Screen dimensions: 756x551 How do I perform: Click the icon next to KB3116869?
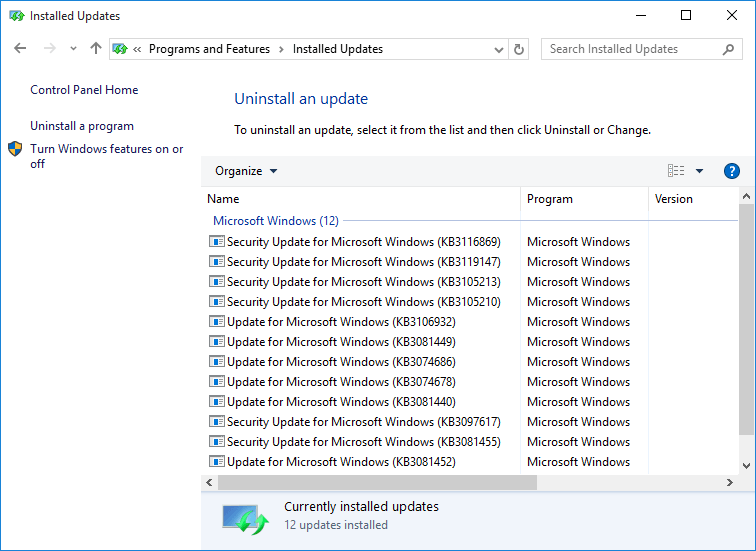(x=217, y=241)
